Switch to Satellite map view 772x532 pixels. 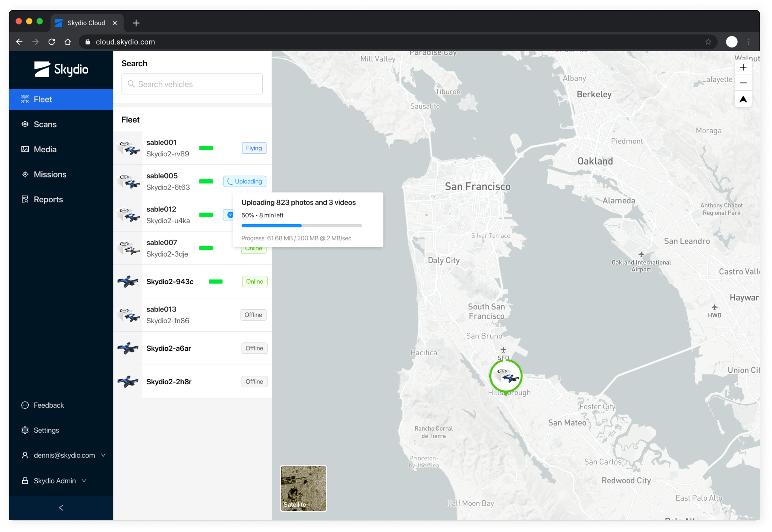pos(303,489)
